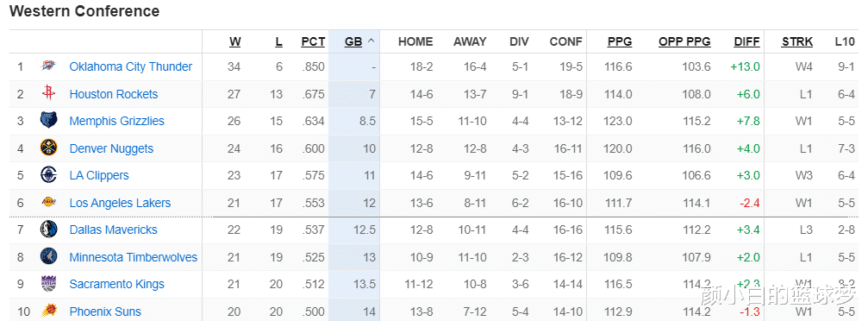Screen dimensions: 868x321
Task: Toggle sort arrow next to GB column
Action: pos(371,41)
